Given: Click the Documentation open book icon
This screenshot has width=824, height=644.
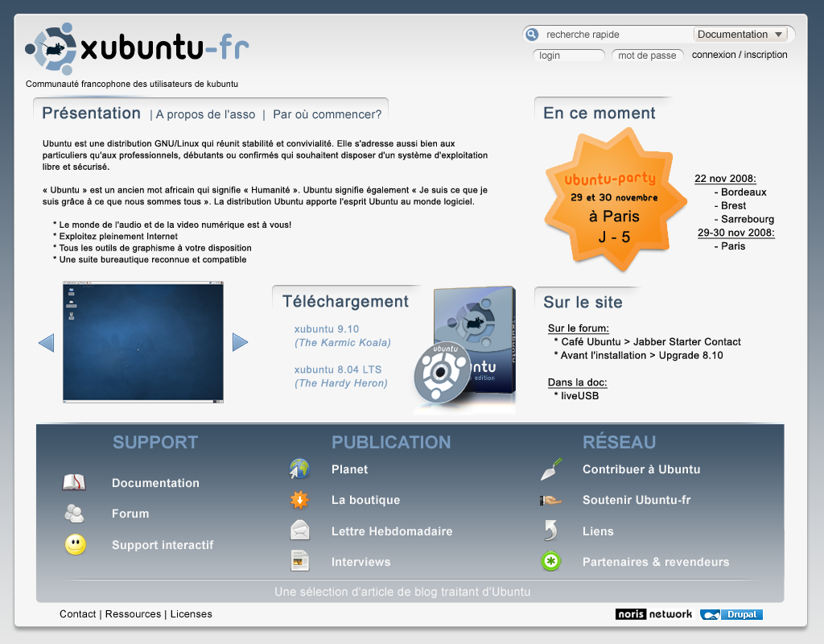Looking at the screenshot, I should click(x=74, y=483).
